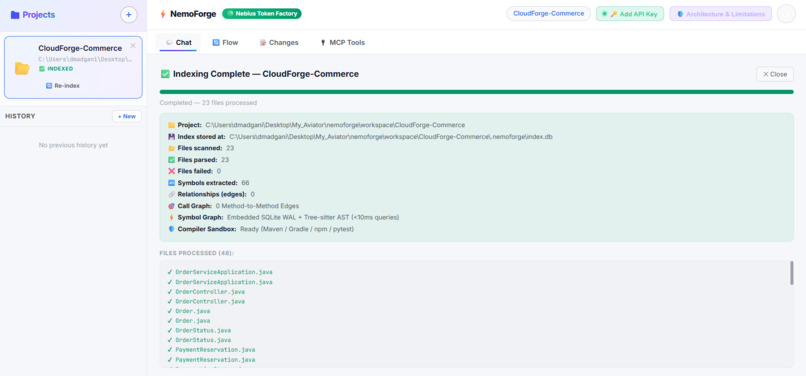Screen dimensions: 806x376
Task: Click the files list scrollbar thumb
Action: (x=792, y=273)
